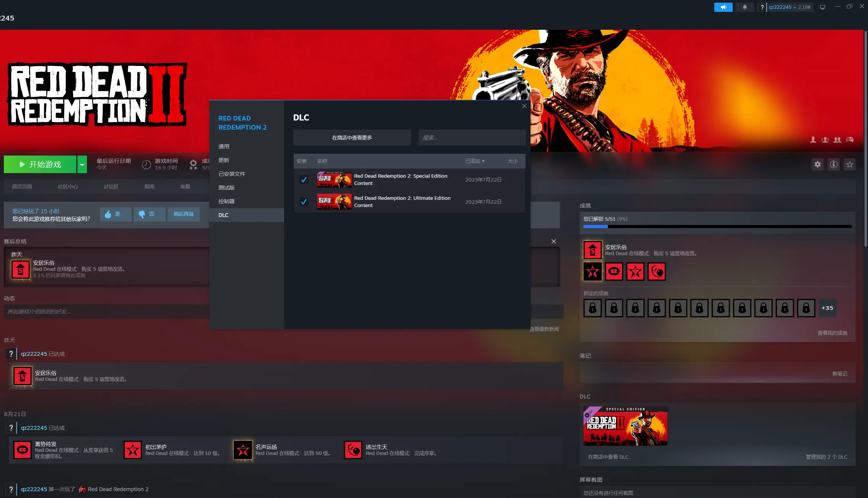Open 查看我的成就 link
The image size is (868, 498).
832,333
